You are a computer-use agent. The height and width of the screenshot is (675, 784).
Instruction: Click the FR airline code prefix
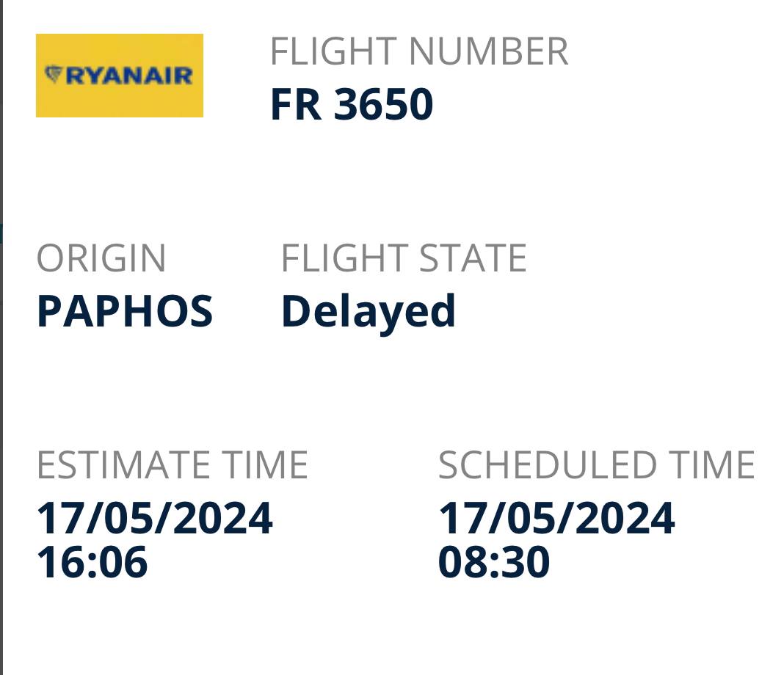coord(295,105)
